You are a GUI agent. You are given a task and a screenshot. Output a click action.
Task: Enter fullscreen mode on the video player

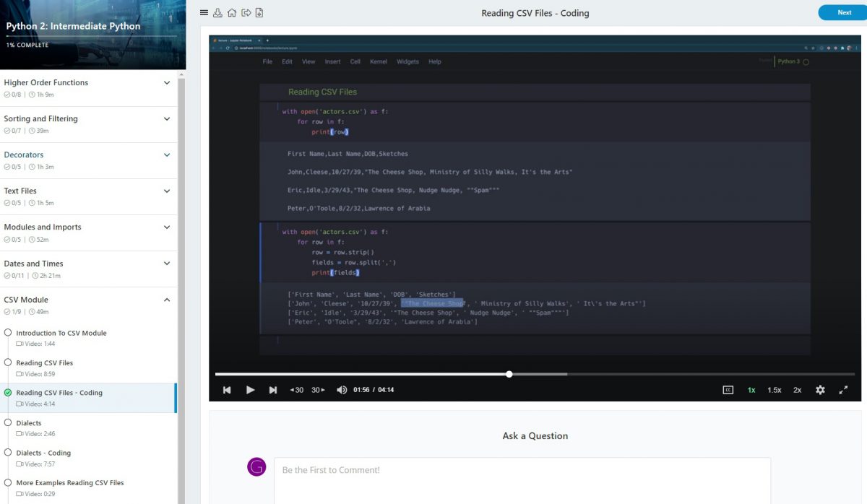coord(843,389)
